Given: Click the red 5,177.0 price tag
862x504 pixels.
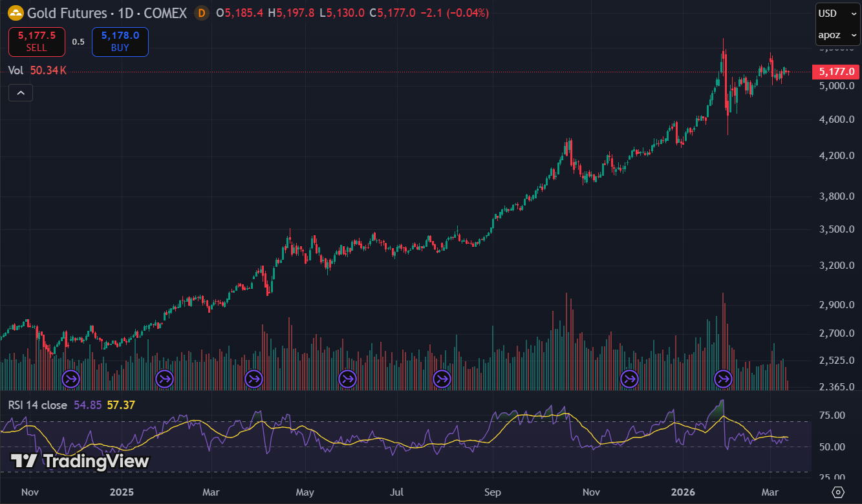Looking at the screenshot, I should pyautogui.click(x=835, y=72).
